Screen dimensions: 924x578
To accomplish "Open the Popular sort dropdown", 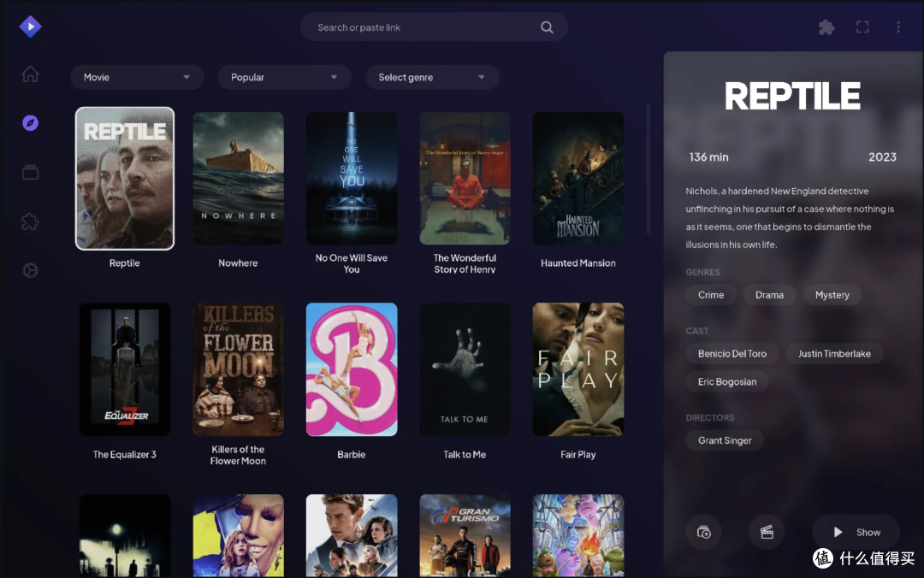I will click(x=285, y=77).
